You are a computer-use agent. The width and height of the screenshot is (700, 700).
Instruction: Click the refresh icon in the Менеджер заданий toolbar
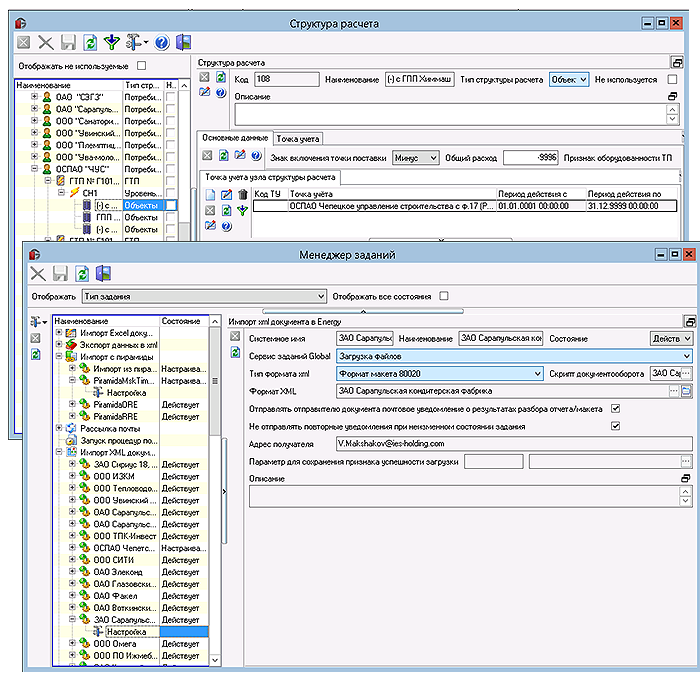[x=82, y=274]
